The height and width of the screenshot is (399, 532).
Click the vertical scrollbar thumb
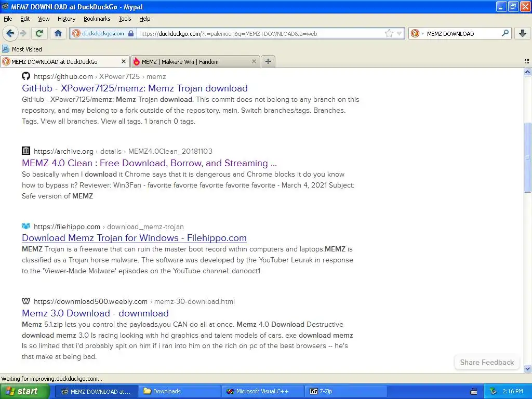pos(528,157)
